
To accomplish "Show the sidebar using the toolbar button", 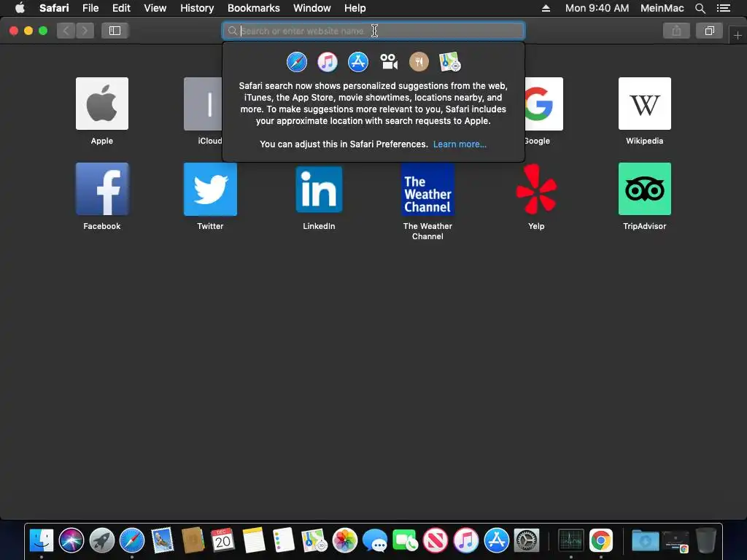I will pyautogui.click(x=115, y=31).
